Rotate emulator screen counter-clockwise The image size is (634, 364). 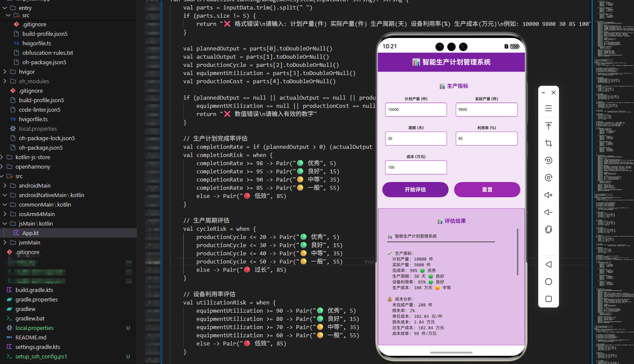tap(549, 160)
